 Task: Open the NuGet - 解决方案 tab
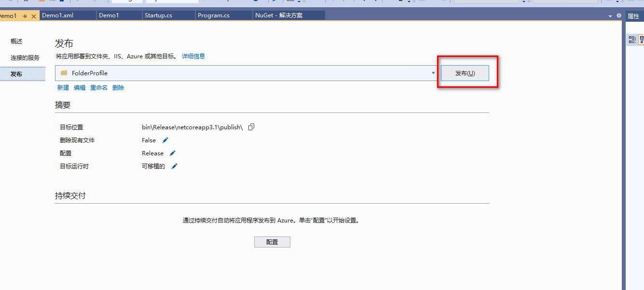click(x=278, y=15)
